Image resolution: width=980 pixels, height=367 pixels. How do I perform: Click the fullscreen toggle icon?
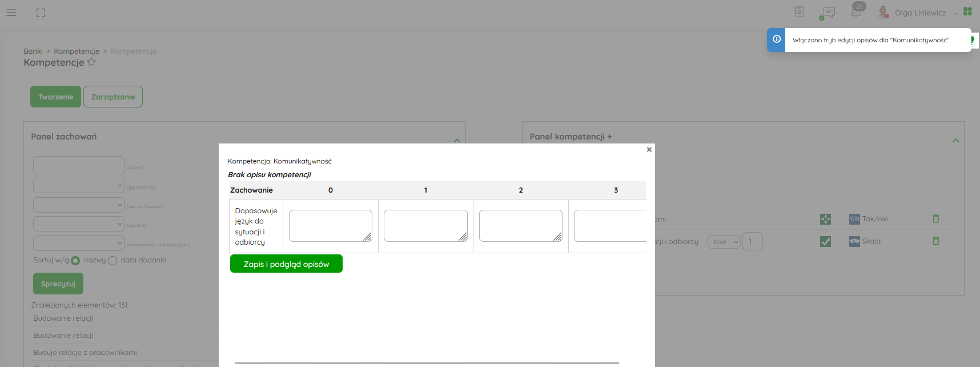(x=41, y=13)
